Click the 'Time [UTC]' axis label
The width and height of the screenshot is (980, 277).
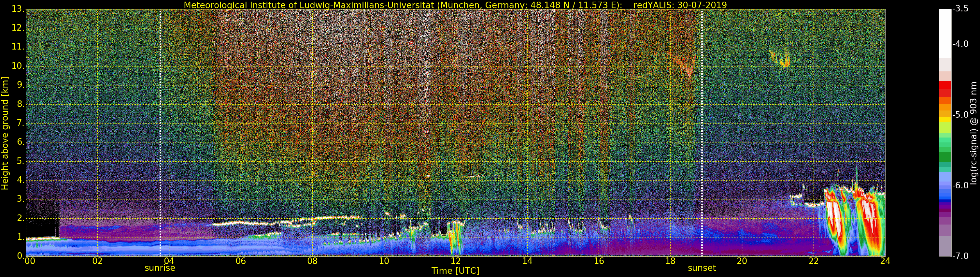(455, 271)
